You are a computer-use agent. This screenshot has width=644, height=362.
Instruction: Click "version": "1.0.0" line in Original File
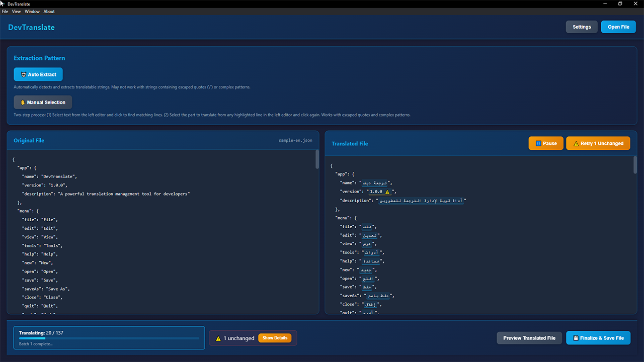[45, 185]
